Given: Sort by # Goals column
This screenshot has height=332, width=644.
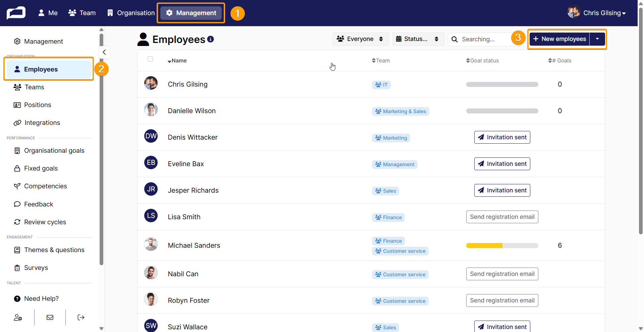Looking at the screenshot, I should pos(560,61).
